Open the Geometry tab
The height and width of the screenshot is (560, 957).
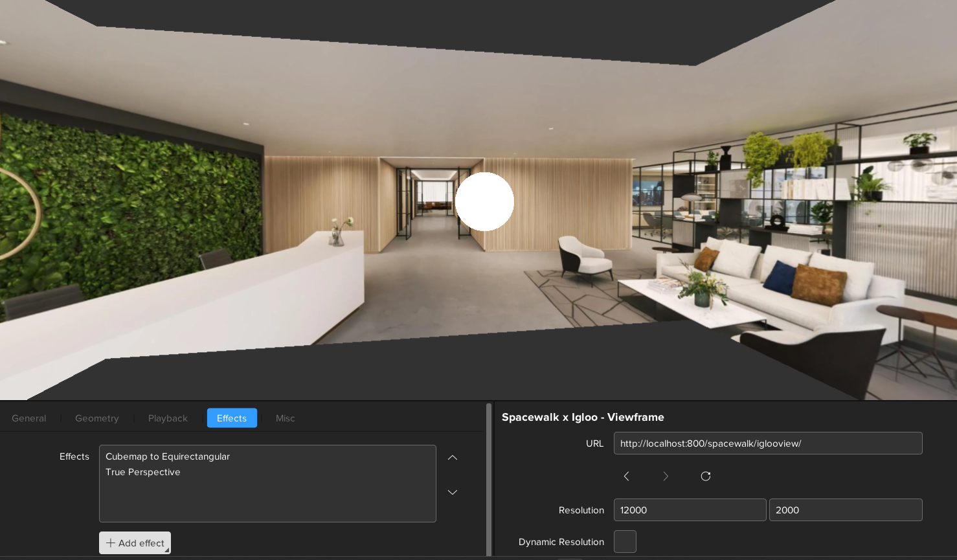(x=97, y=418)
